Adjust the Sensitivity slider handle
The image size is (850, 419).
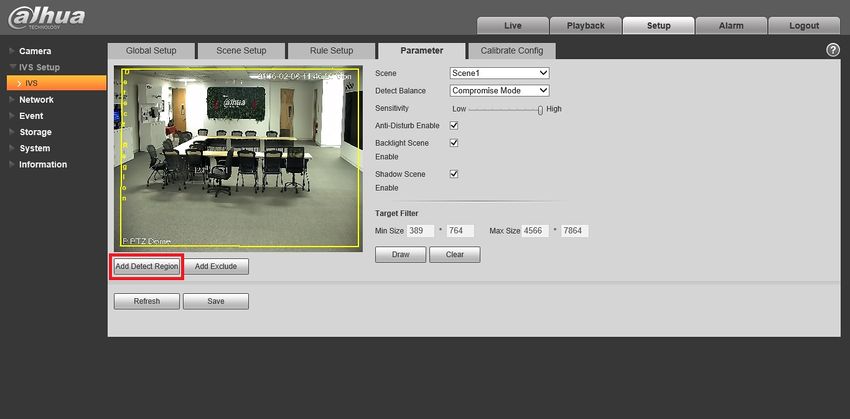pyautogui.click(x=540, y=110)
